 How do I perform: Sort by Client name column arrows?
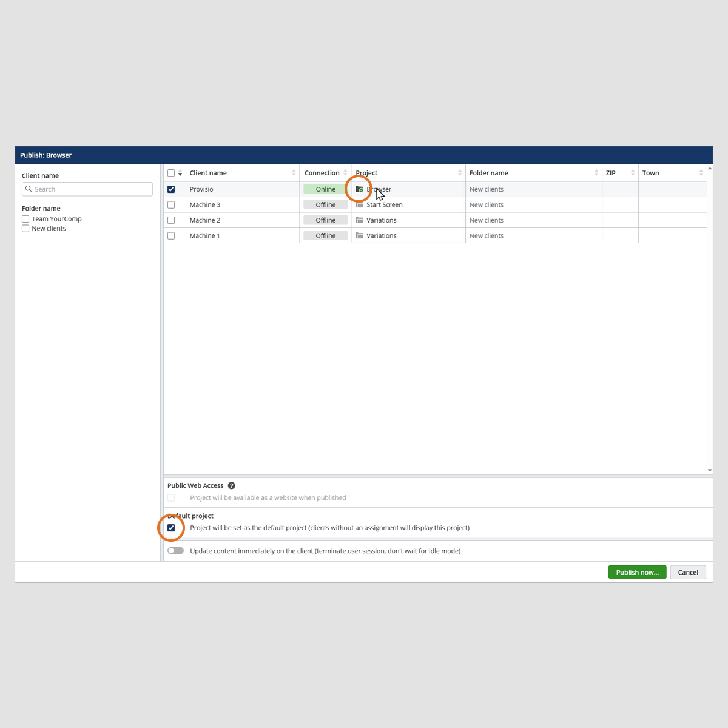pos(294,173)
